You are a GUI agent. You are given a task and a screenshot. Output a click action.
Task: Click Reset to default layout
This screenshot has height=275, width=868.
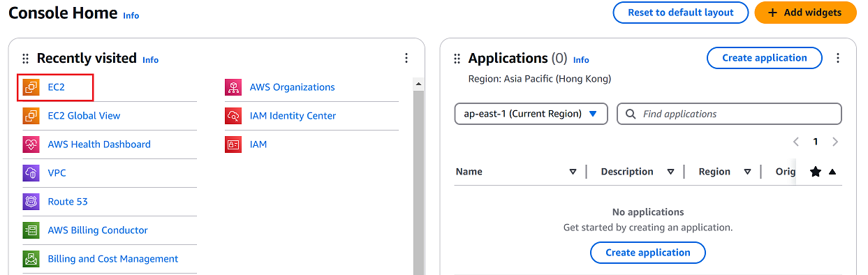pyautogui.click(x=681, y=13)
